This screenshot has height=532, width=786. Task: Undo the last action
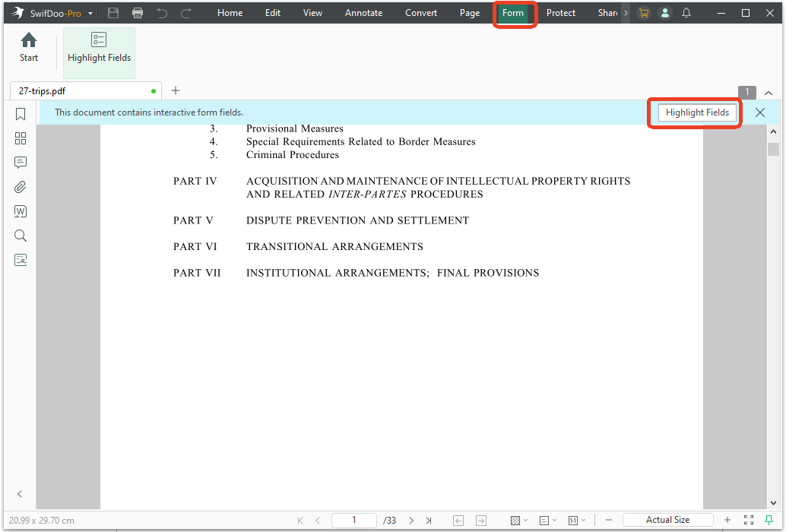(161, 13)
